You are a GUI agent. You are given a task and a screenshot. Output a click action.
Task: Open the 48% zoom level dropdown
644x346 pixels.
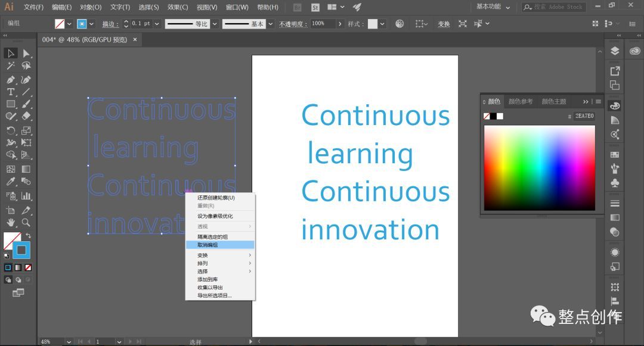pos(69,341)
